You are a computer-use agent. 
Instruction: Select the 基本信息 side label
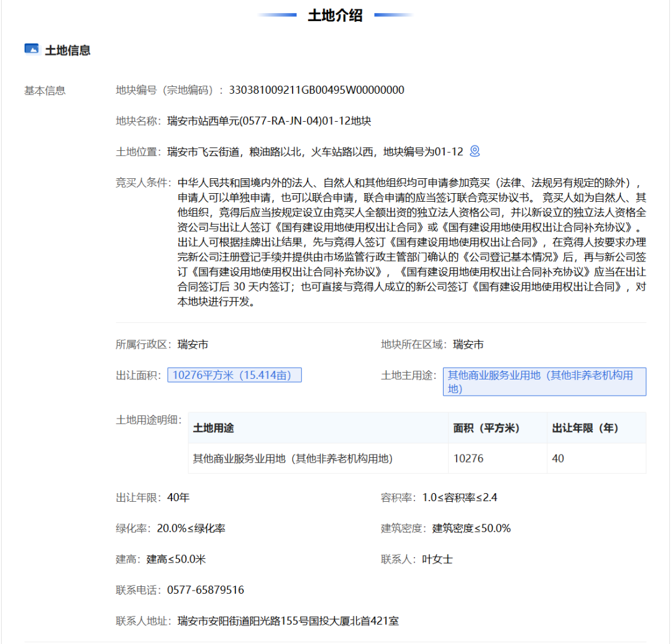pyautogui.click(x=45, y=91)
